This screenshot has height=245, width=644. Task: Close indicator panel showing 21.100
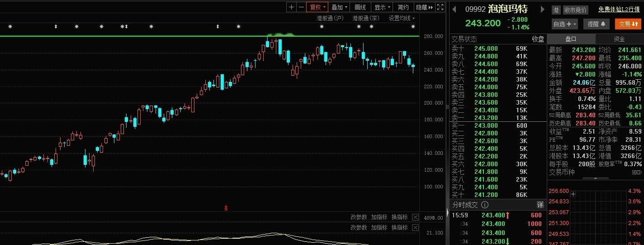point(415,227)
